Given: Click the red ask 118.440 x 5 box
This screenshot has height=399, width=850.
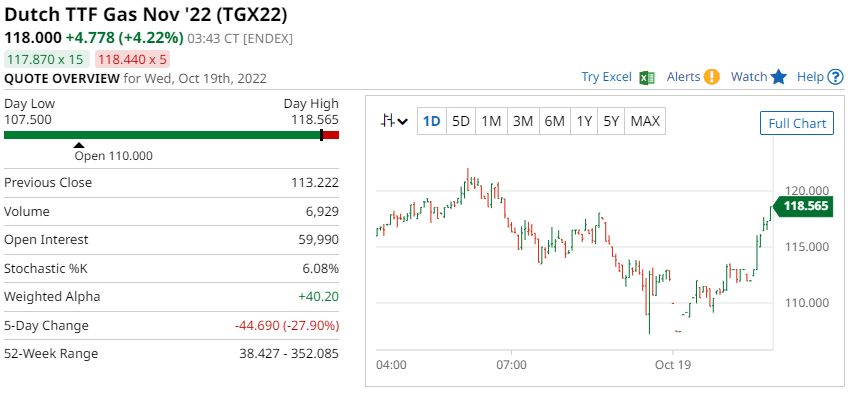Looking at the screenshot, I should point(133,59).
